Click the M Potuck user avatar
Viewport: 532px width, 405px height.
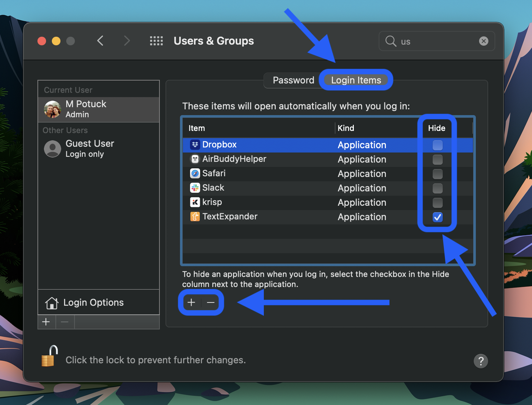click(52, 109)
